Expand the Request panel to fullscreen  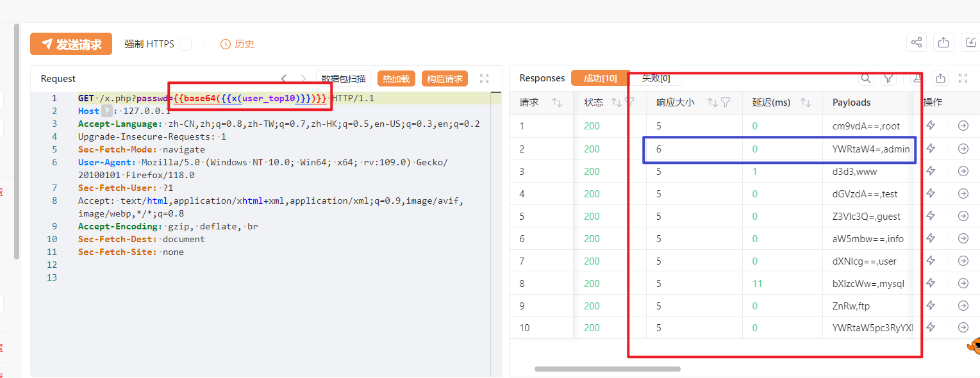click(x=484, y=78)
